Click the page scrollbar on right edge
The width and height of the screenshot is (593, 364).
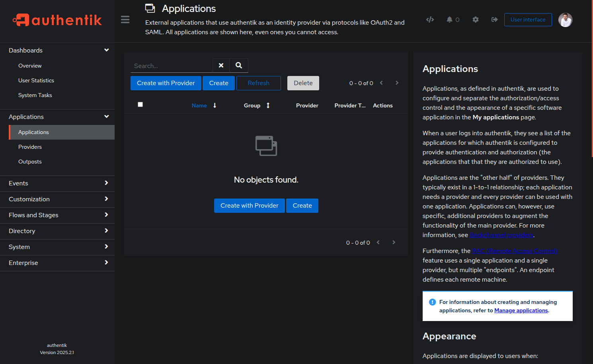tap(592, 80)
